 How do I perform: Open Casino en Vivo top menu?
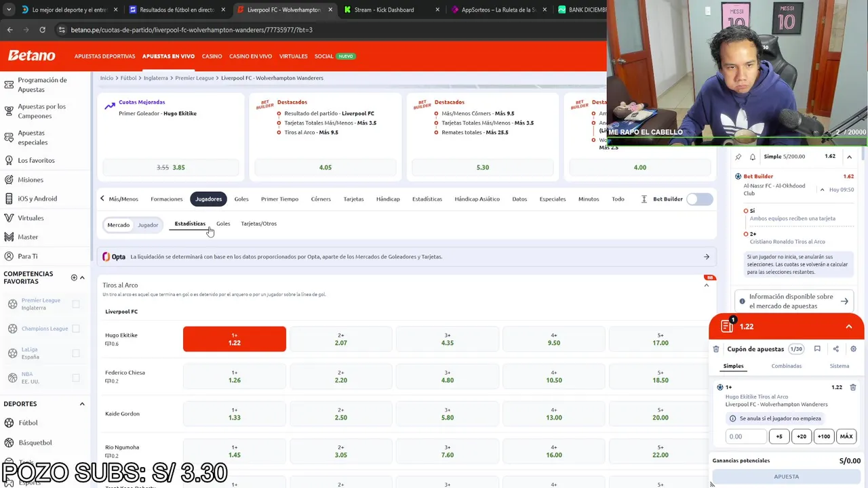pyautogui.click(x=250, y=56)
